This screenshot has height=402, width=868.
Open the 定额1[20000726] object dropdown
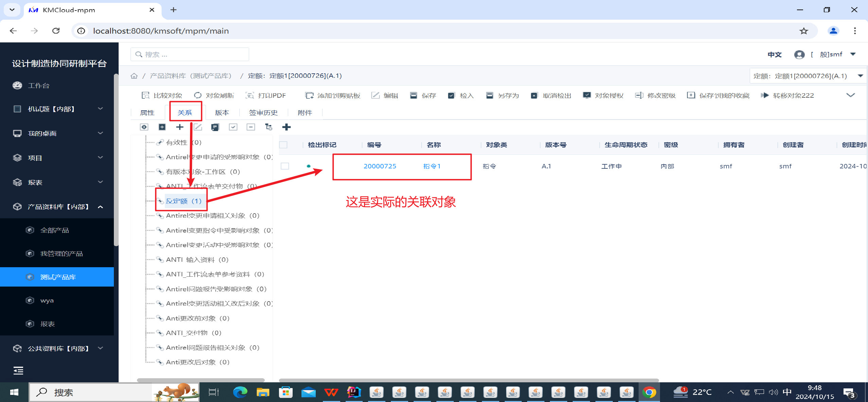point(808,76)
